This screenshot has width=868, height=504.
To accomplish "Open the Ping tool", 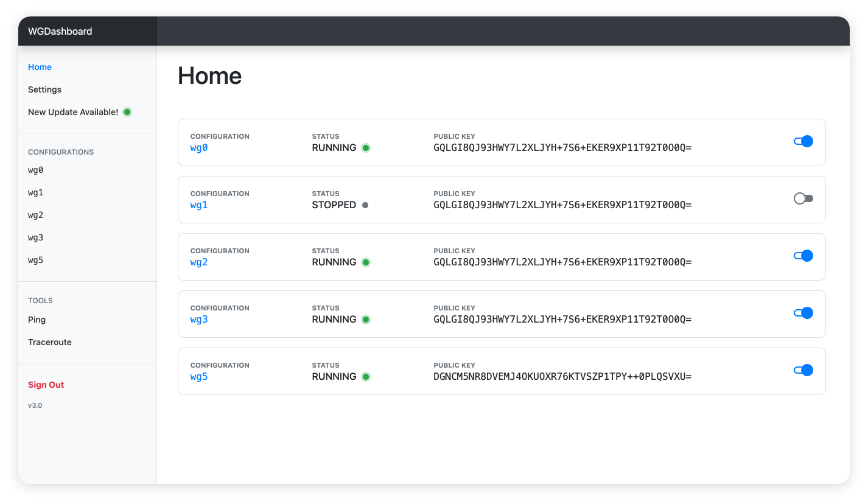I will point(37,320).
